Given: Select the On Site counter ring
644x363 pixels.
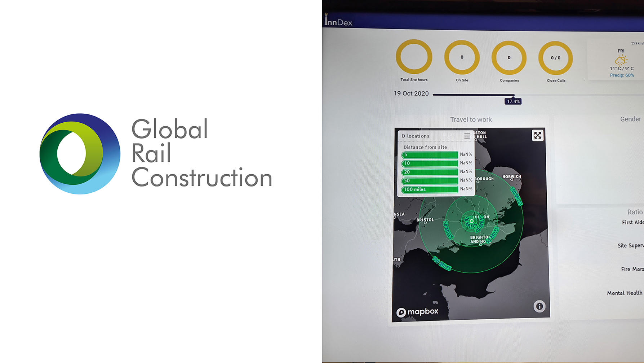Looking at the screenshot, I should [462, 57].
